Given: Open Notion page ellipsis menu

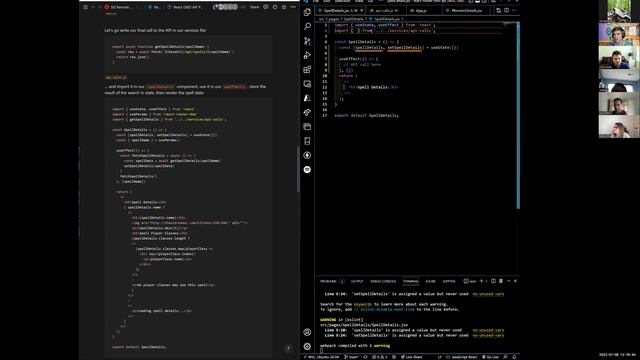Looking at the screenshot, I should 293,7.
